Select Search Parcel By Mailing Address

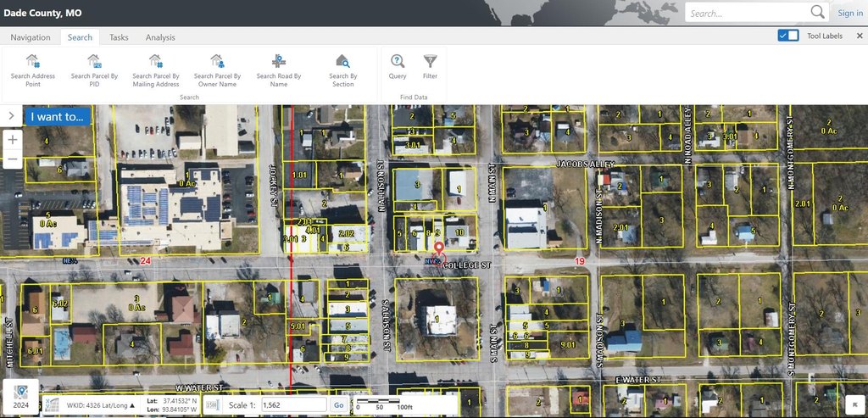click(156, 70)
